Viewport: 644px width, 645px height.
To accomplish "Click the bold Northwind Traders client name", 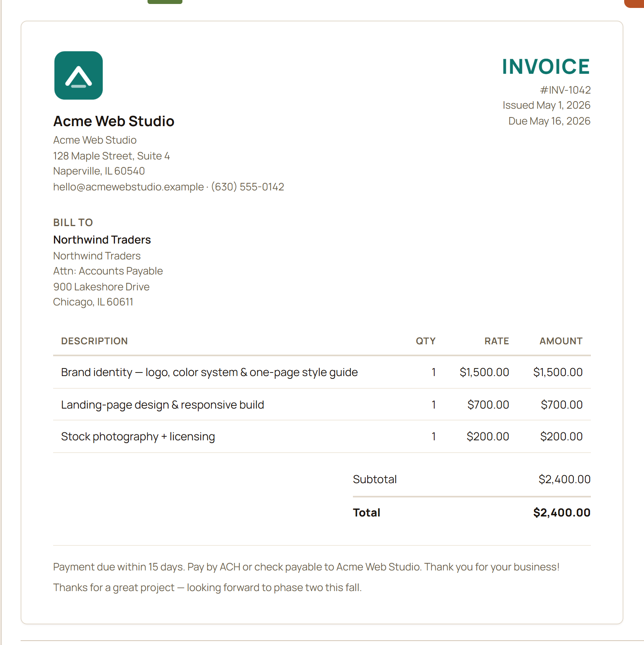I will pos(102,240).
